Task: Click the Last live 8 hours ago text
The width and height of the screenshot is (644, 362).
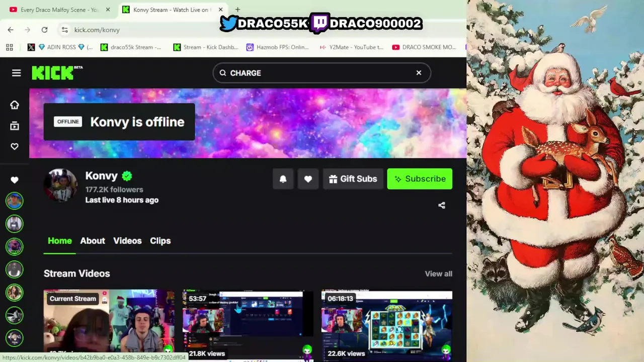Action: (122, 200)
